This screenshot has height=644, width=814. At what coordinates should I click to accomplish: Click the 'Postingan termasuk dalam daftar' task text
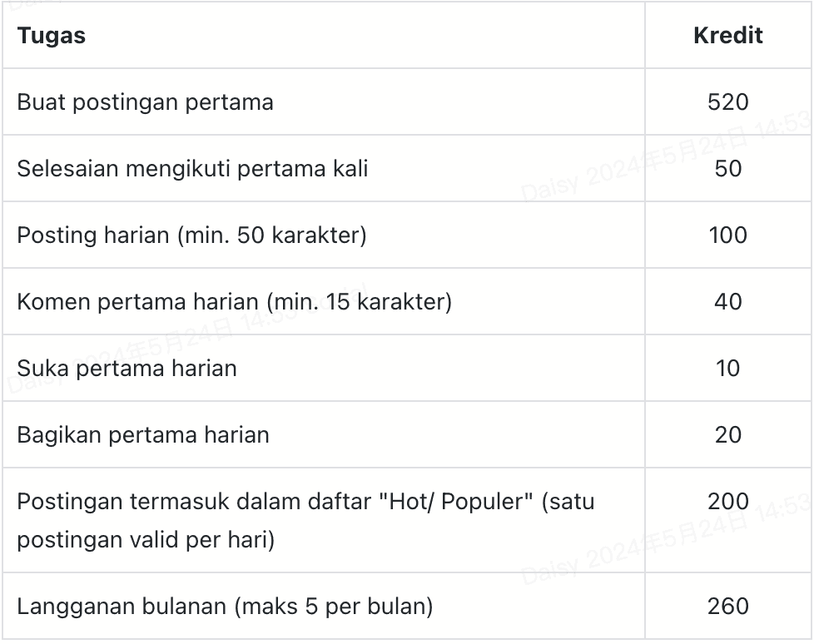coord(191,502)
